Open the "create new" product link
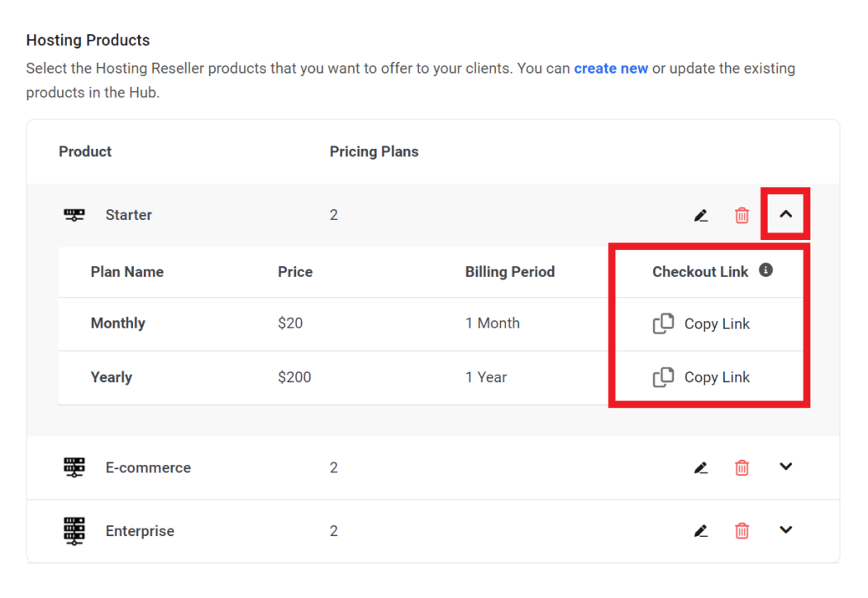Viewport: 868px width, 598px height. pos(611,69)
